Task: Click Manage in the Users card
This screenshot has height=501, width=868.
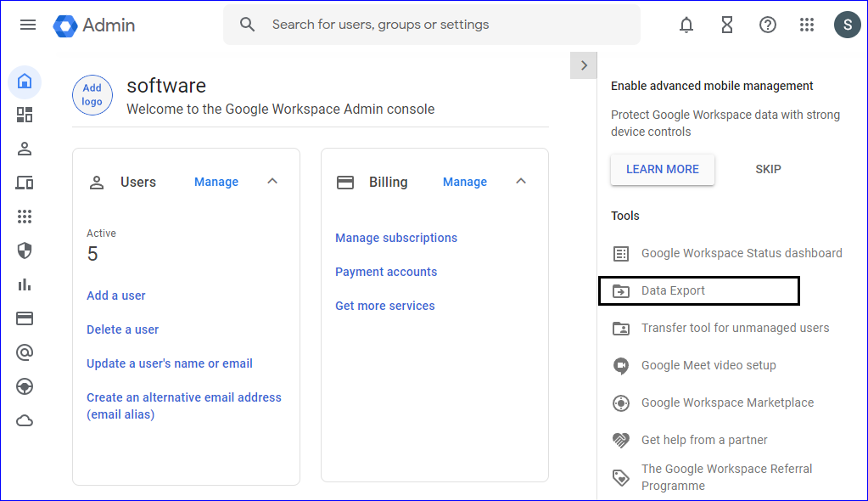Action: [x=216, y=182]
